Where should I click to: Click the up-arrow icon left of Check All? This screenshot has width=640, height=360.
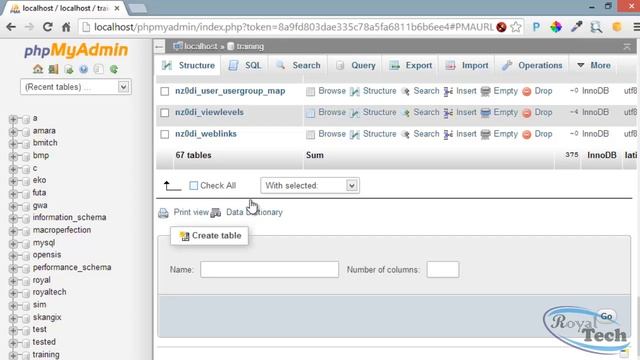pyautogui.click(x=172, y=186)
